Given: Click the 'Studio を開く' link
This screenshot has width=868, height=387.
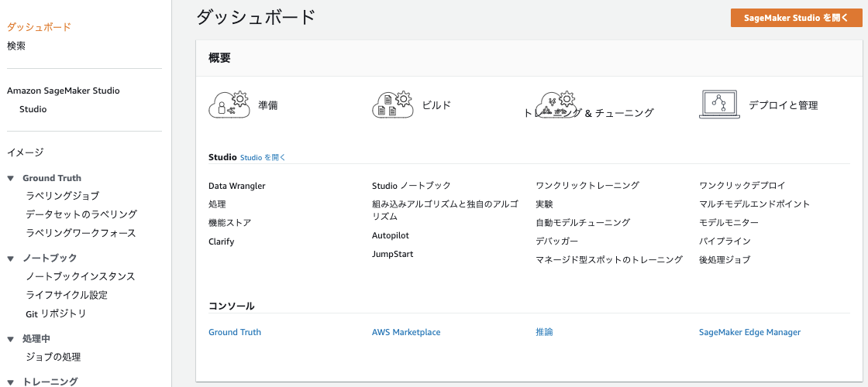Looking at the screenshot, I should click(263, 158).
